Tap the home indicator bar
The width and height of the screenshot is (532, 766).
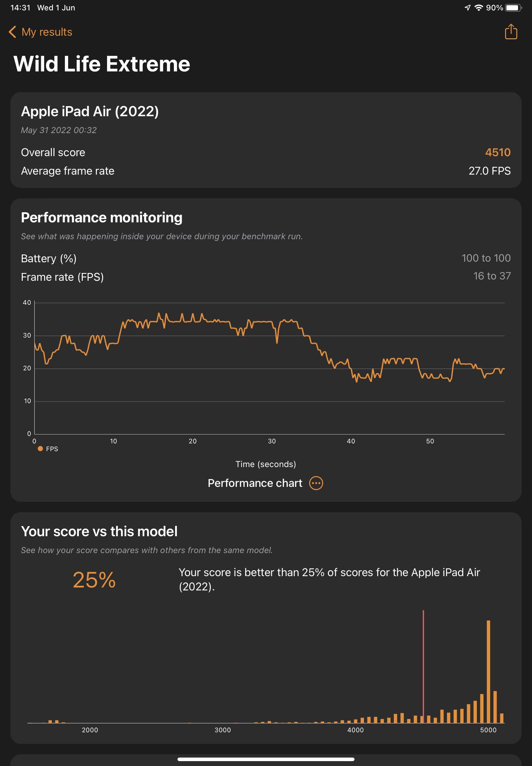[x=266, y=759]
